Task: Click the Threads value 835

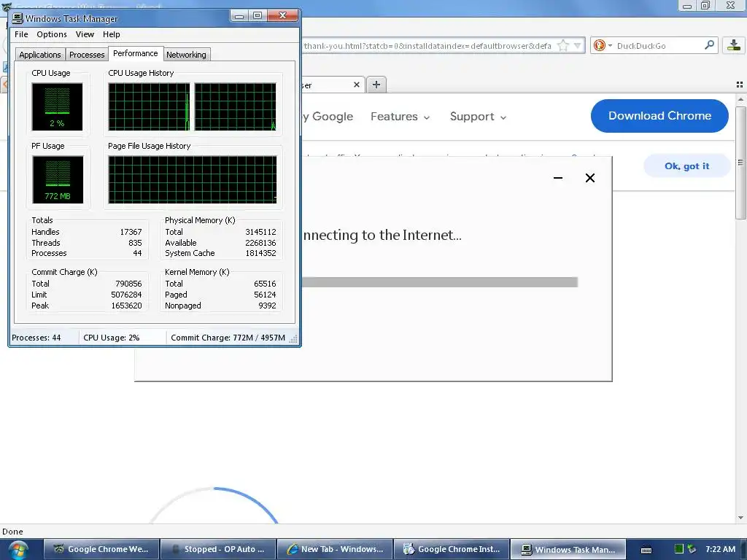Action: pos(135,243)
